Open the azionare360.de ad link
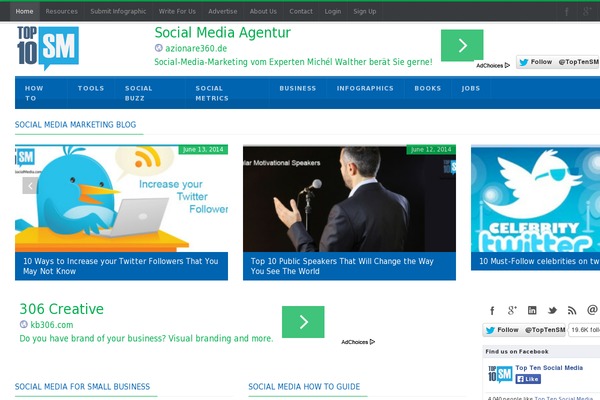 [196, 48]
